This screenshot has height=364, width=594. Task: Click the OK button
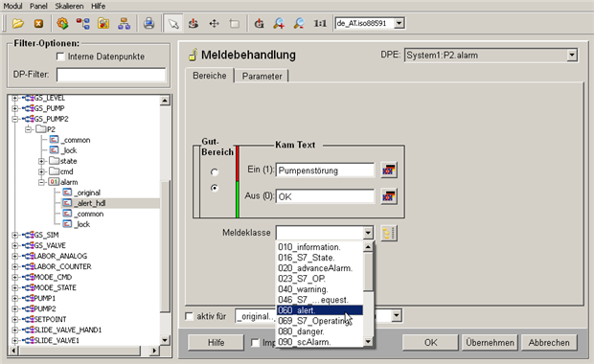click(431, 342)
